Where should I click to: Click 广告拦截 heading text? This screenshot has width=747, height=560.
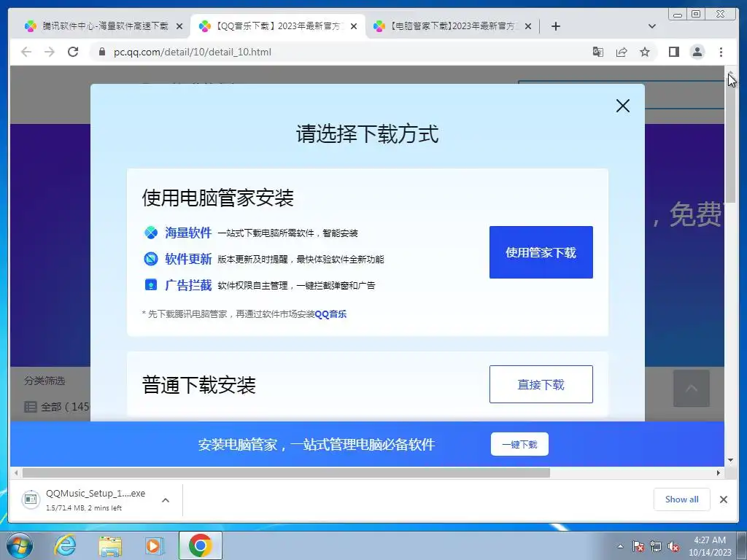click(188, 285)
